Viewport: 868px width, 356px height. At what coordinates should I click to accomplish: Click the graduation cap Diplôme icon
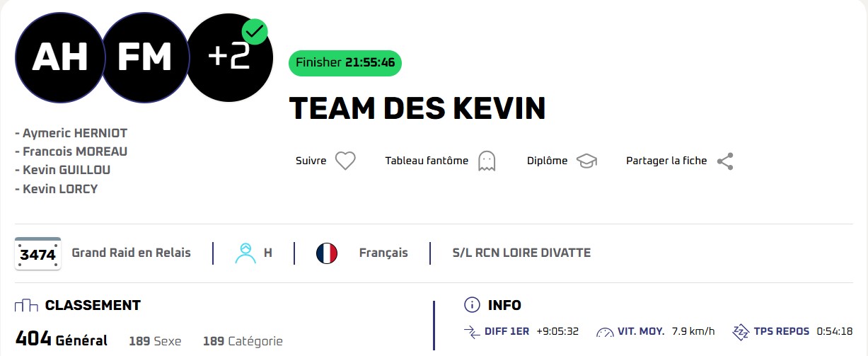pos(586,161)
